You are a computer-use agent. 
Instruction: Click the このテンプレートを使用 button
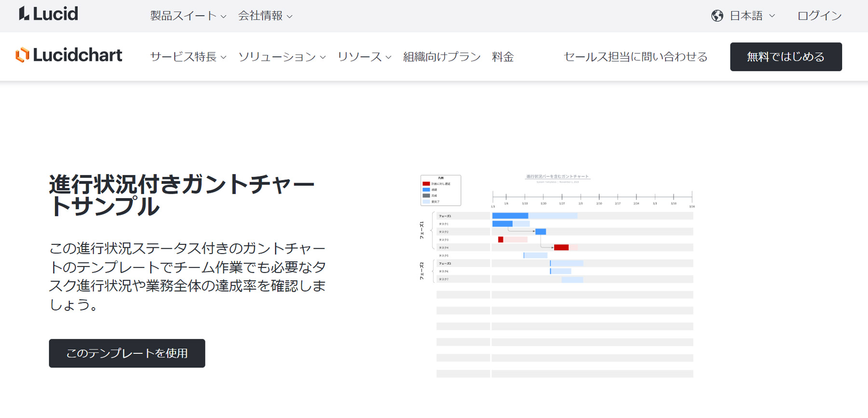tap(127, 353)
